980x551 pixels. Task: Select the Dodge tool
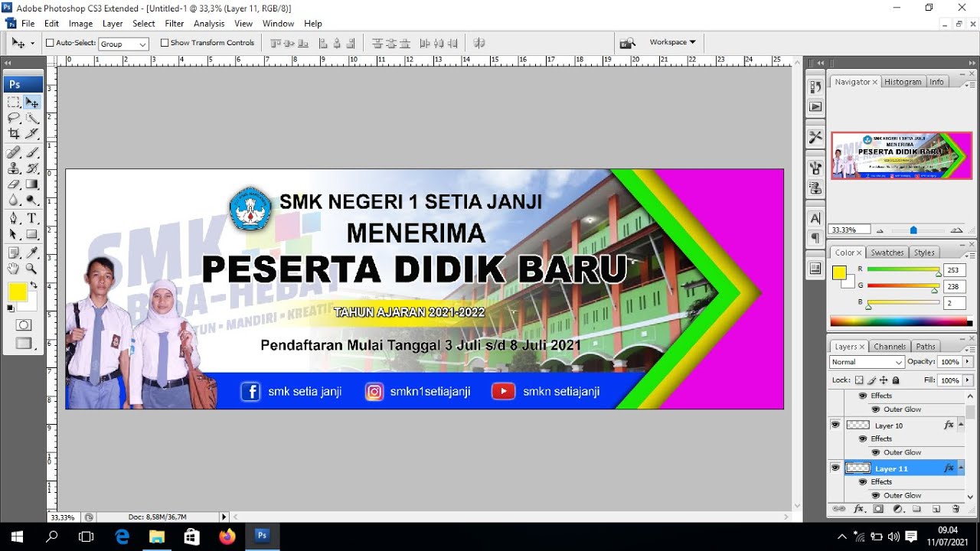(32, 201)
